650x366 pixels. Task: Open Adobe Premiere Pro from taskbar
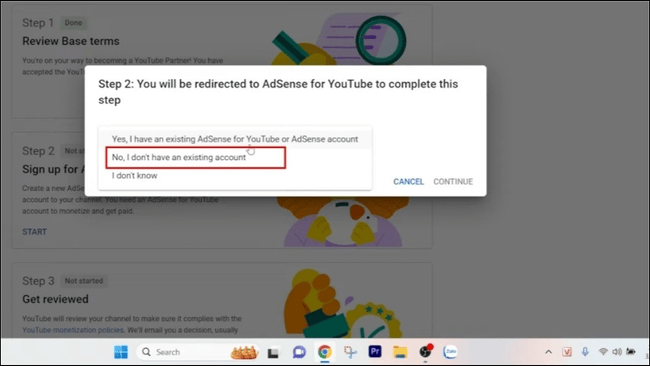tap(375, 352)
